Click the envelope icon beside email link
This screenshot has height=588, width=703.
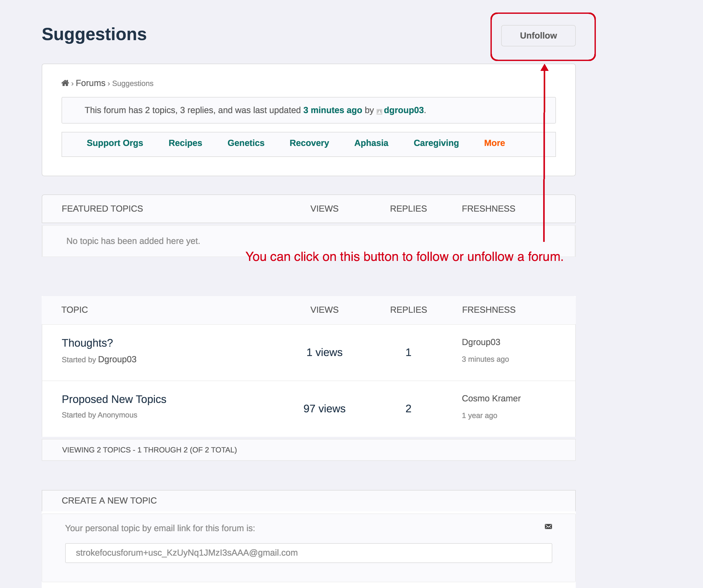[x=548, y=526]
